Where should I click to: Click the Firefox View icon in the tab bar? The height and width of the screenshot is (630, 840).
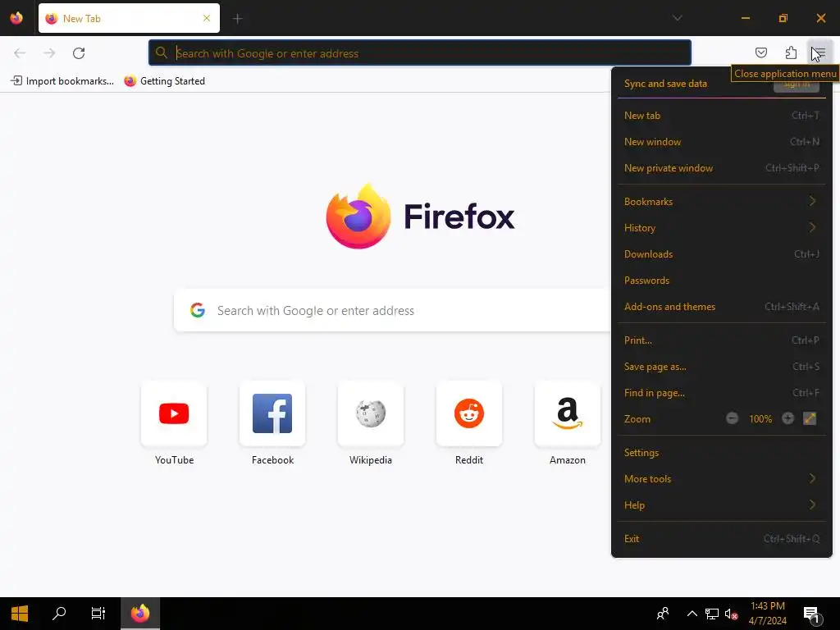tap(16, 18)
